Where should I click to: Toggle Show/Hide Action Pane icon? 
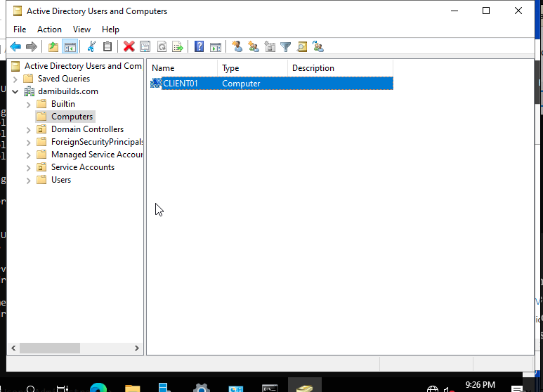point(216,46)
